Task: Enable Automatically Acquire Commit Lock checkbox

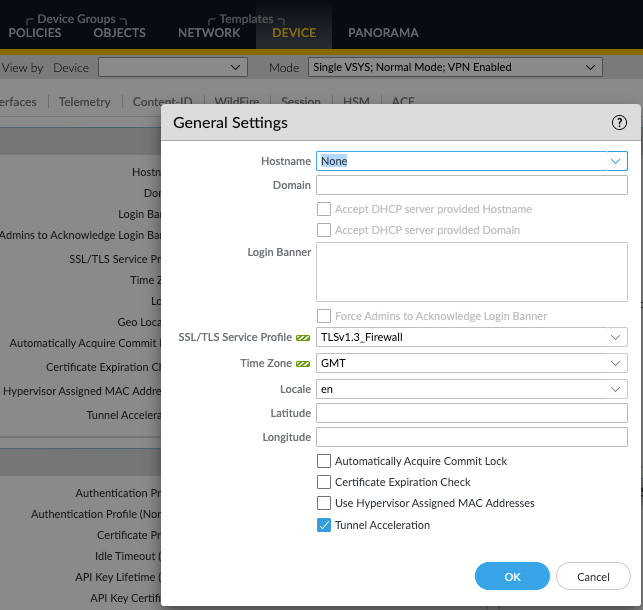Action: click(324, 461)
